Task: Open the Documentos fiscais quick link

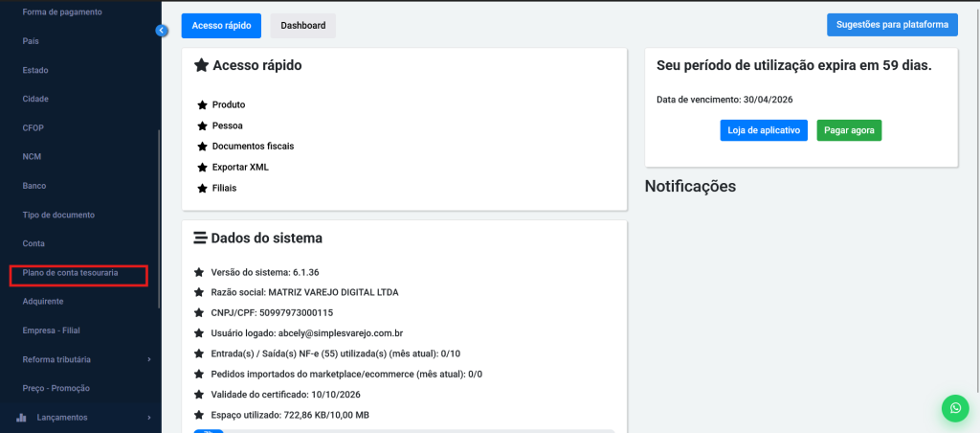Action: tap(253, 147)
